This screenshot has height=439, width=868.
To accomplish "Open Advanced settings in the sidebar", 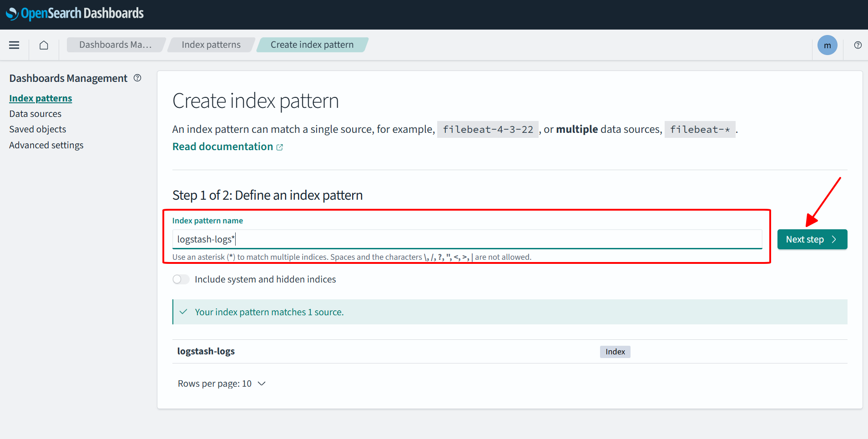I will tap(46, 145).
